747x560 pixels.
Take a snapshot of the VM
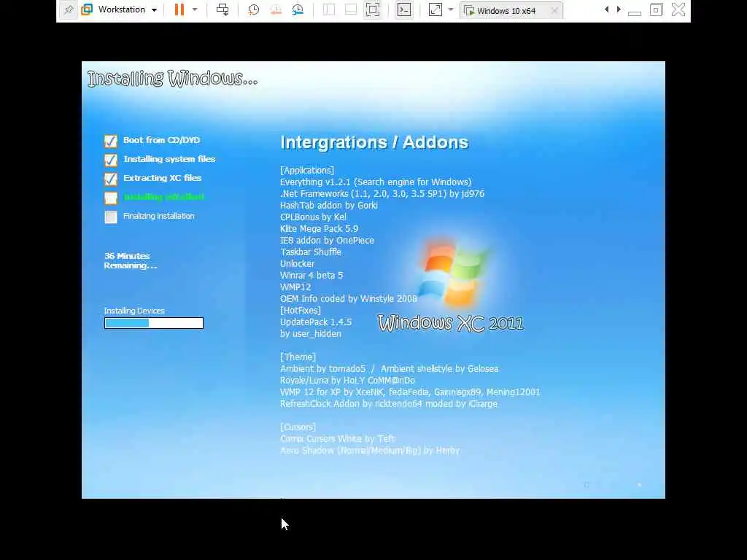click(253, 9)
